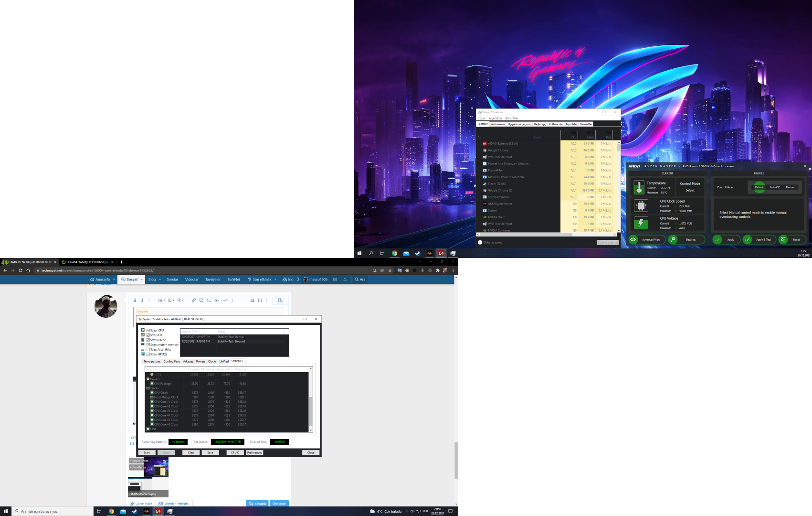Open the paragraph format dropdown in editor
Image resolution: width=812 pixels, height=516 pixels.
[x=180, y=301]
